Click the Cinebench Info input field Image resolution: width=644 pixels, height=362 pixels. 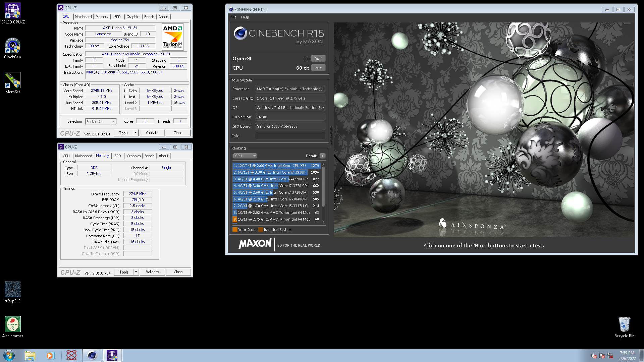click(290, 136)
